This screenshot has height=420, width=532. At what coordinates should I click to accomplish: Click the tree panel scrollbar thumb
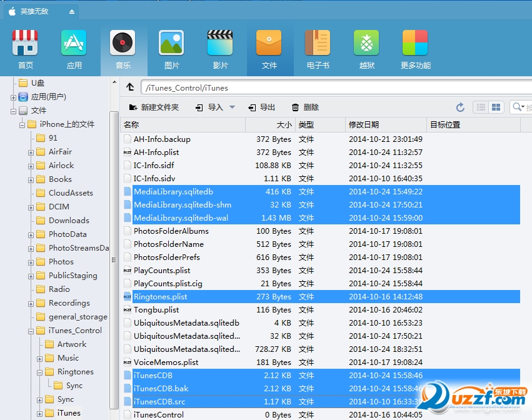(x=114, y=260)
